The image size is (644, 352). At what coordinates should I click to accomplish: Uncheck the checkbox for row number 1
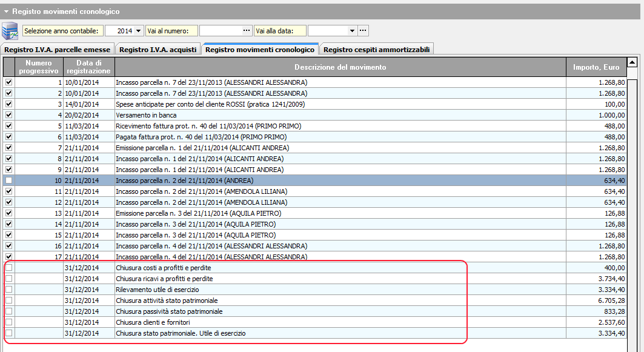coord(8,82)
